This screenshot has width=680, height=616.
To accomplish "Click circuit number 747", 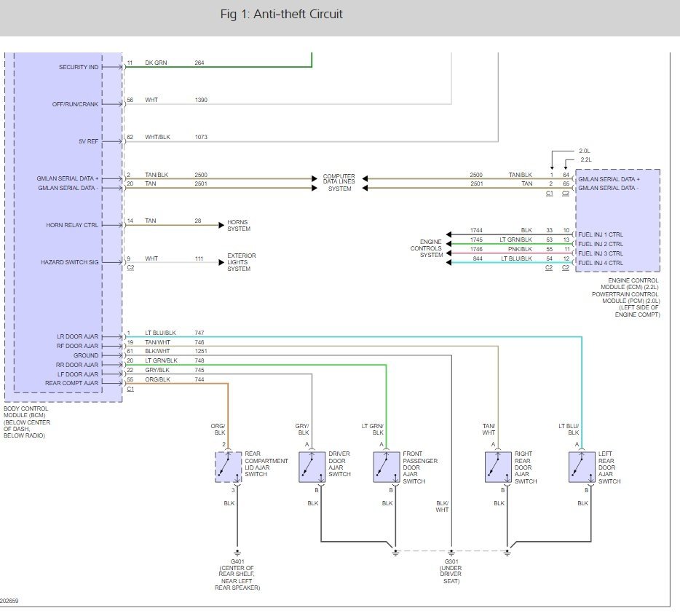I will pyautogui.click(x=199, y=333).
